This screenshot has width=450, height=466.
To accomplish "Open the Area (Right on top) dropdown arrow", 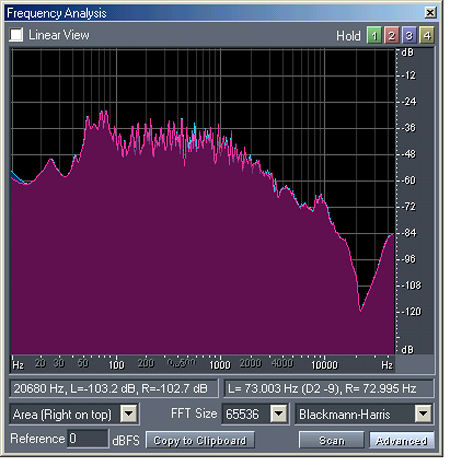I will 128,414.
